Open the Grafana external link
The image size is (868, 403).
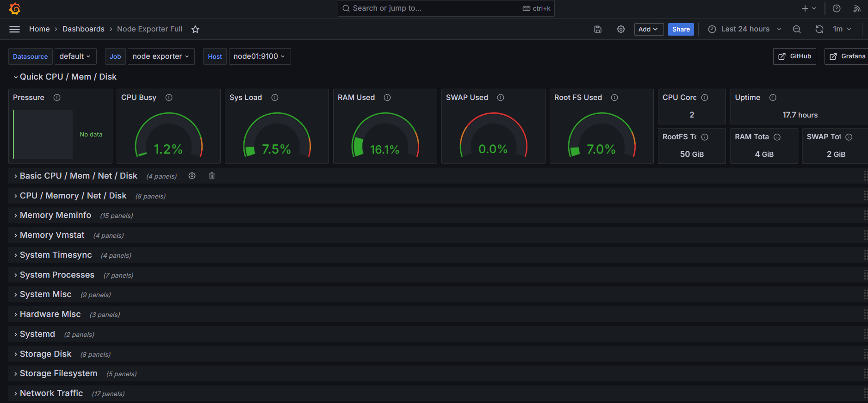click(847, 56)
